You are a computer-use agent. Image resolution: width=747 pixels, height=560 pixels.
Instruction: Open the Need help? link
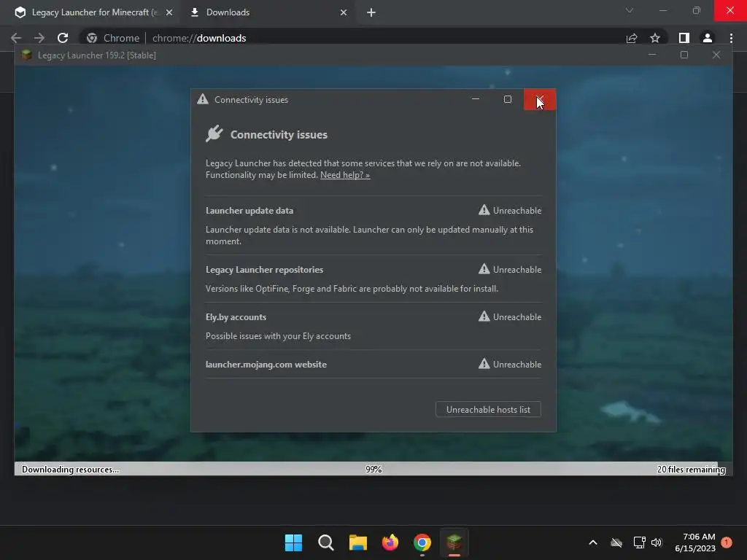click(x=345, y=175)
